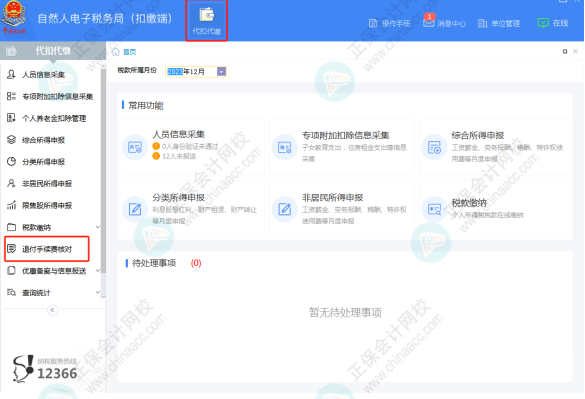Select 综合所得申报 in the sidebar
The image size is (585, 399).
click(44, 140)
